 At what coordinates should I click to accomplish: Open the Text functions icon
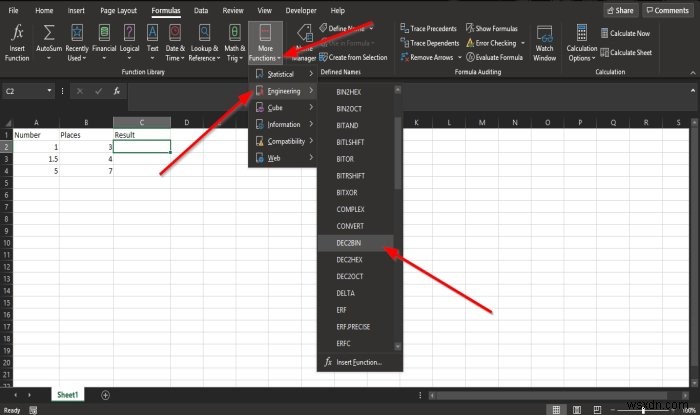[152, 32]
